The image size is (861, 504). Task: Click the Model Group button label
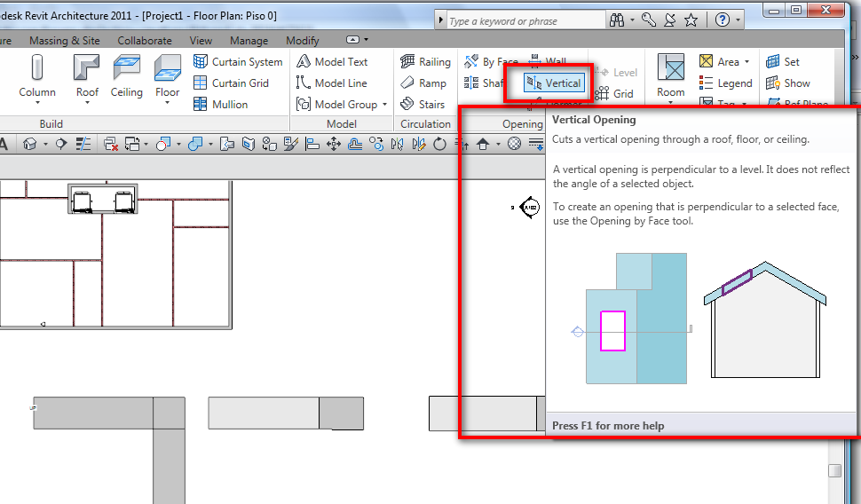click(346, 105)
